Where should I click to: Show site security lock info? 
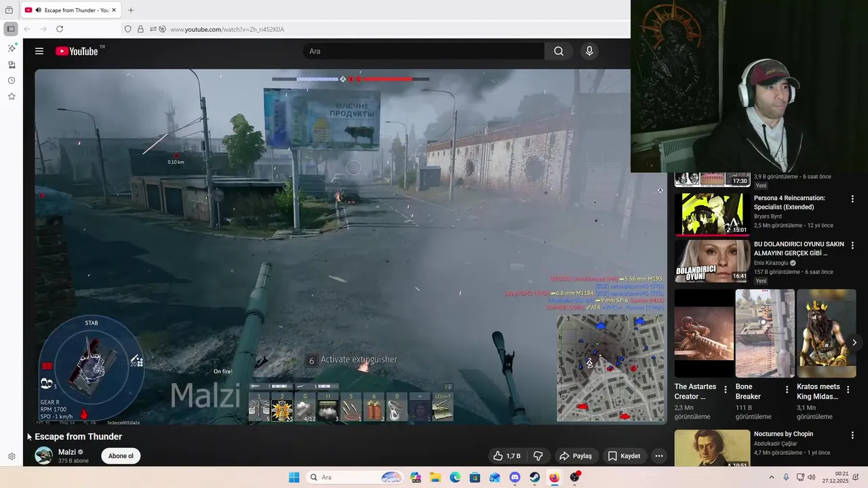pos(140,29)
